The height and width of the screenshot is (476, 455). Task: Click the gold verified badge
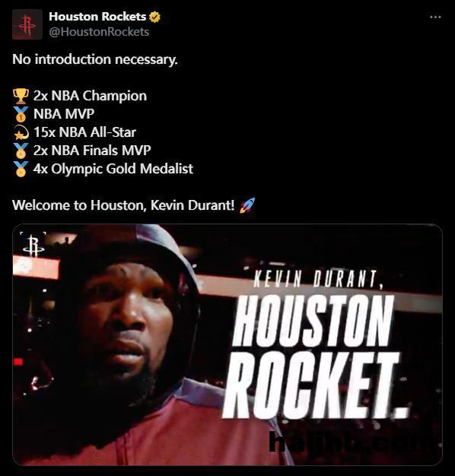tap(155, 17)
